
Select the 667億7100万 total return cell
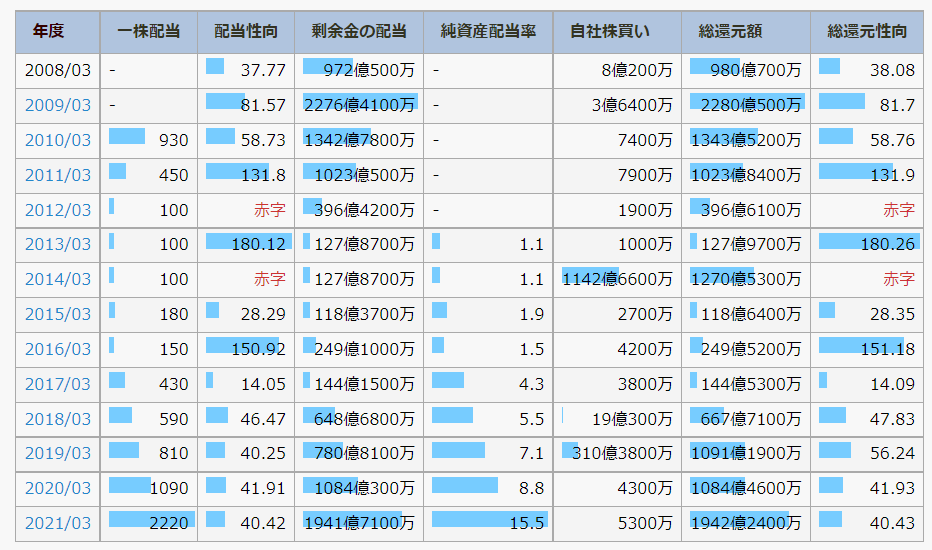746,420
